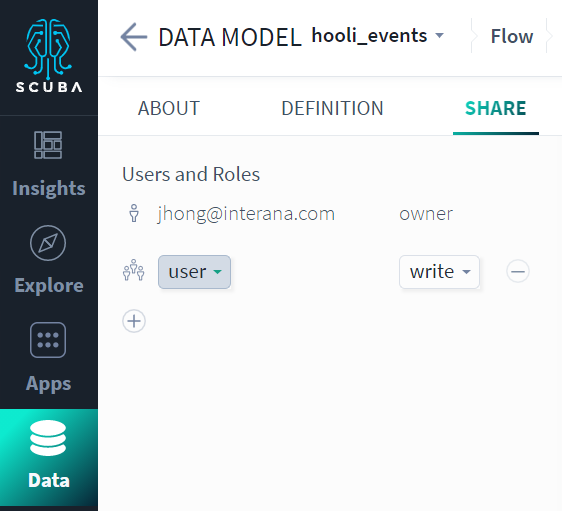Open the Apps grid icon

[x=48, y=340]
